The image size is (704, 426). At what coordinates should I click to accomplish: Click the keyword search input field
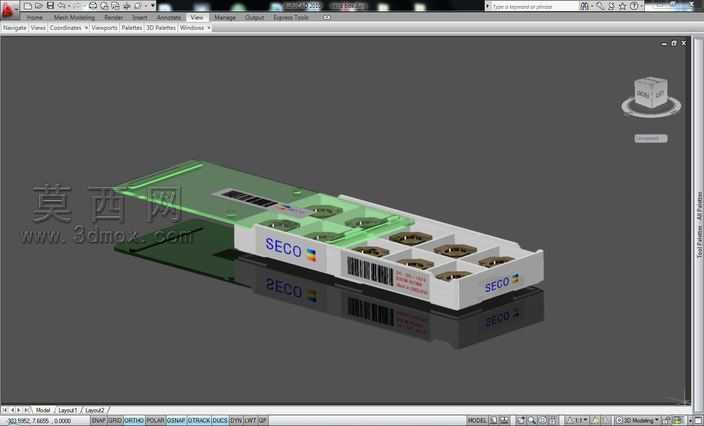click(534, 6)
